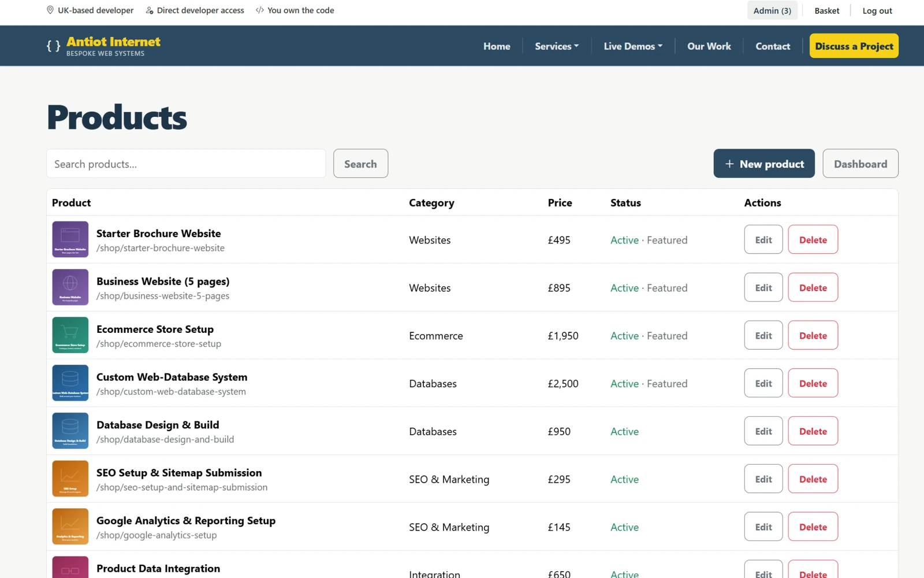This screenshot has width=924, height=578.
Task: Open Business Website (5 pages) thumbnail
Action: 70,287
